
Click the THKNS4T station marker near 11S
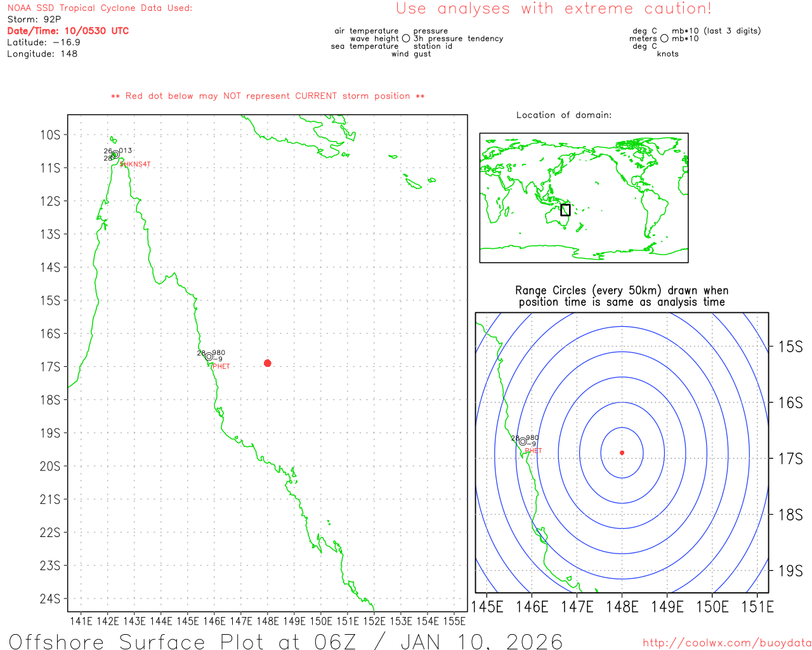[x=115, y=154]
